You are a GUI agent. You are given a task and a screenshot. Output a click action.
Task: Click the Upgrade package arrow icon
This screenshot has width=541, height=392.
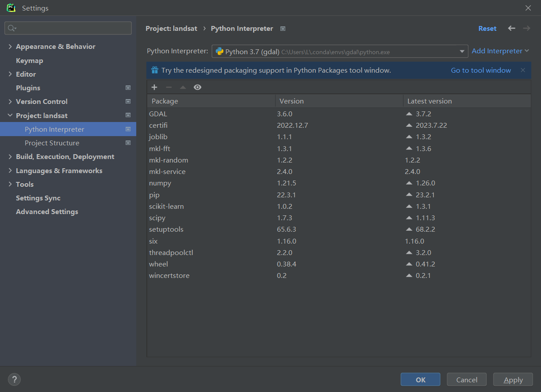pos(183,87)
